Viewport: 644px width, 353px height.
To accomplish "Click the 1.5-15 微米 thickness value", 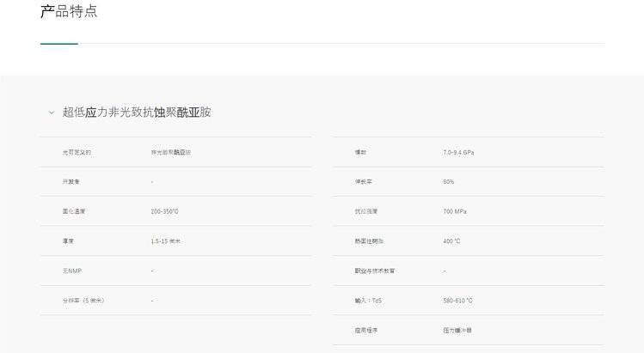I will point(165,241).
